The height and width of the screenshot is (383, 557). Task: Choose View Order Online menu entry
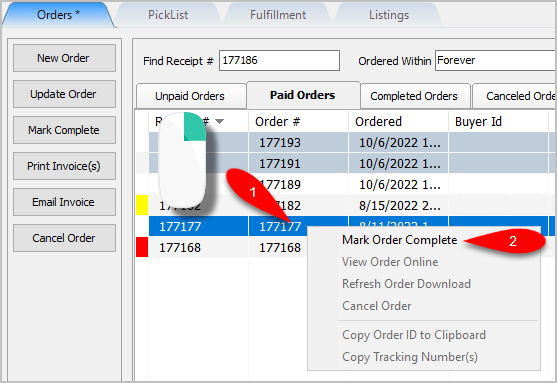tap(390, 262)
